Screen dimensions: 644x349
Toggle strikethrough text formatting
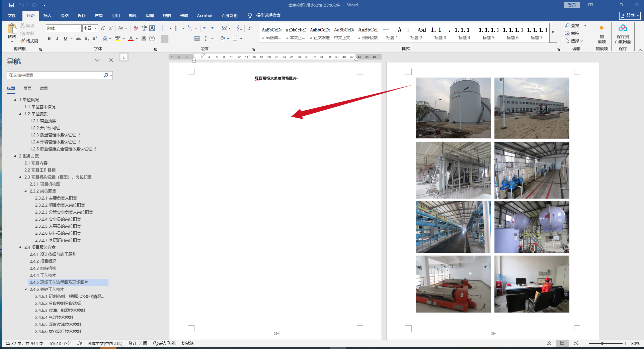point(79,38)
